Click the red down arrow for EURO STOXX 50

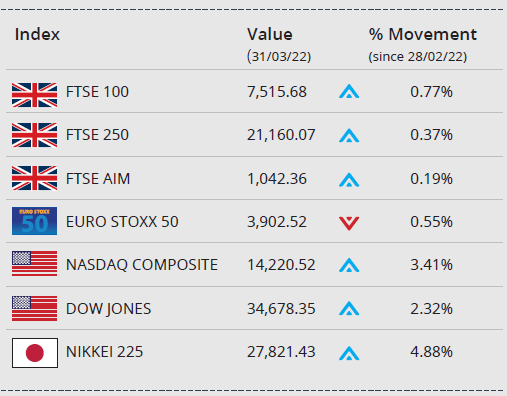coord(349,223)
